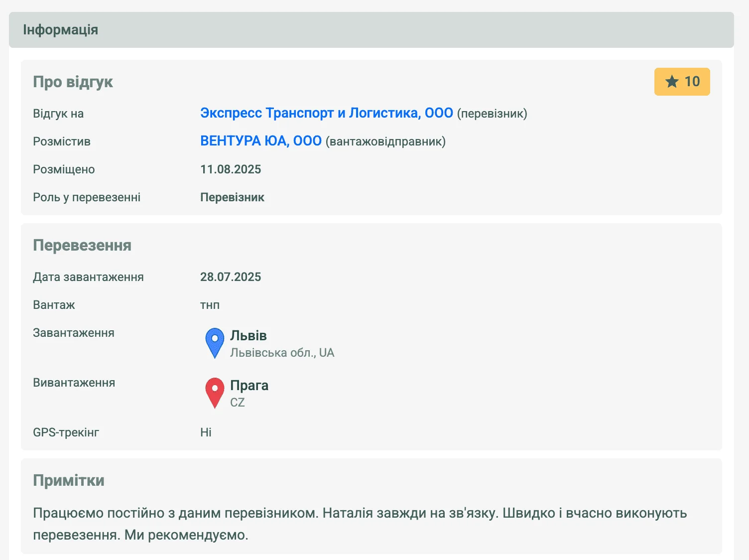Screen dimensions: 749x560
Task: Click the star icon in rating badge
Action: 672,82
